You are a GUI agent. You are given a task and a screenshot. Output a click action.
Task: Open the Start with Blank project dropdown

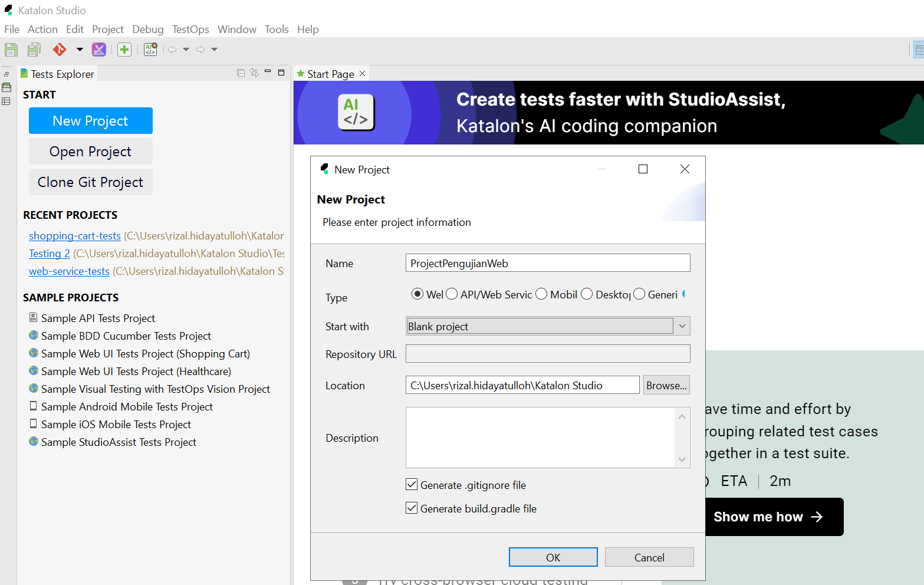point(548,326)
